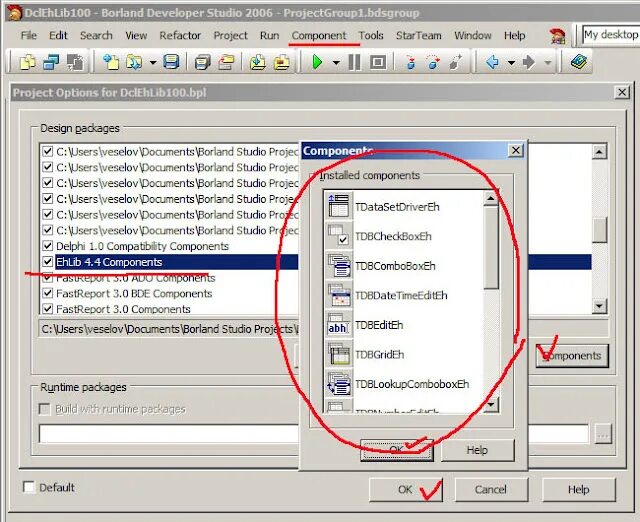Click the Open Project toolbar icon
This screenshot has height=522, width=640.
coord(226,62)
